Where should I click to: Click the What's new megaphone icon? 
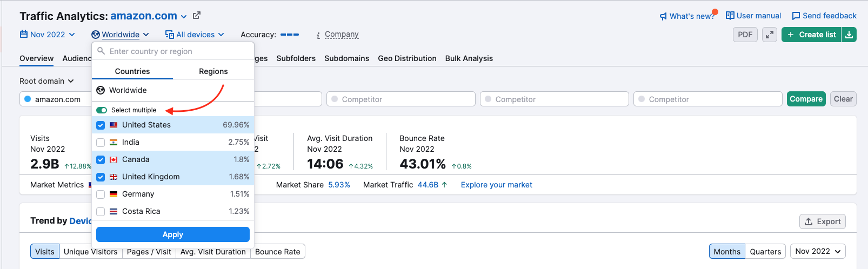click(x=663, y=16)
